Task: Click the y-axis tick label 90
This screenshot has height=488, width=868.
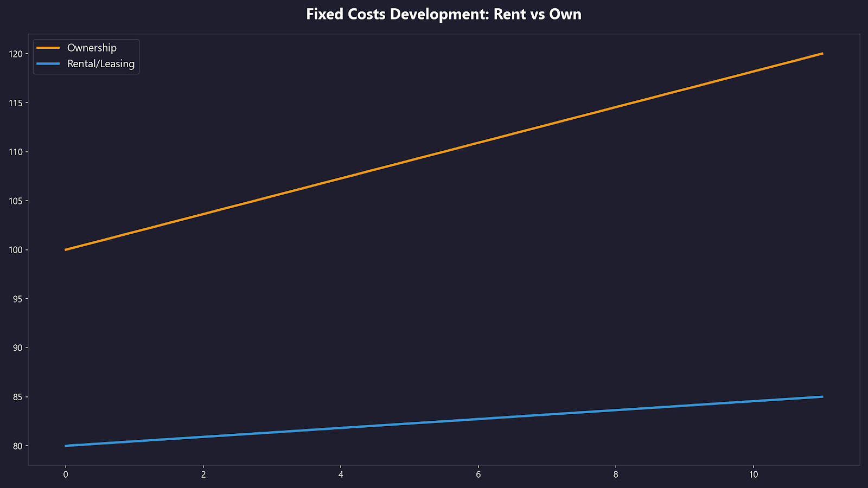Action: (17, 348)
